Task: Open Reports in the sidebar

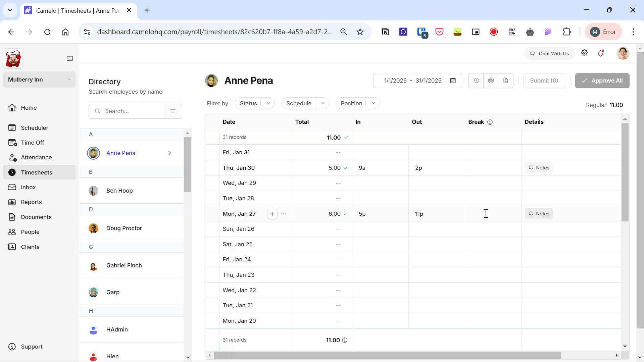Action: pos(31,202)
